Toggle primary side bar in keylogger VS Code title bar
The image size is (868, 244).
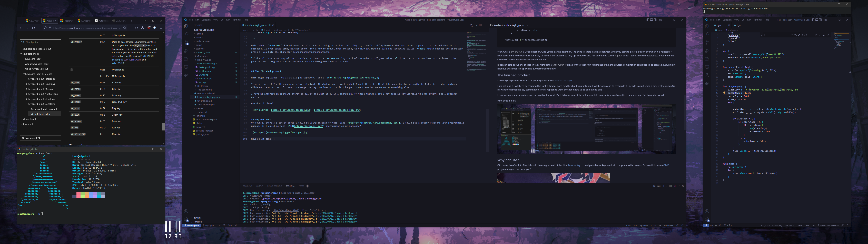pyautogui.click(x=813, y=19)
